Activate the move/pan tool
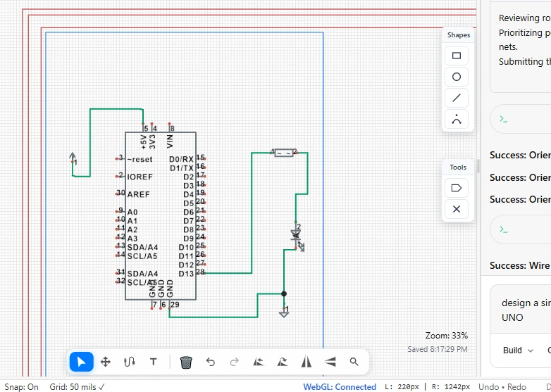Screen dimensions: 551x392 click(x=106, y=362)
